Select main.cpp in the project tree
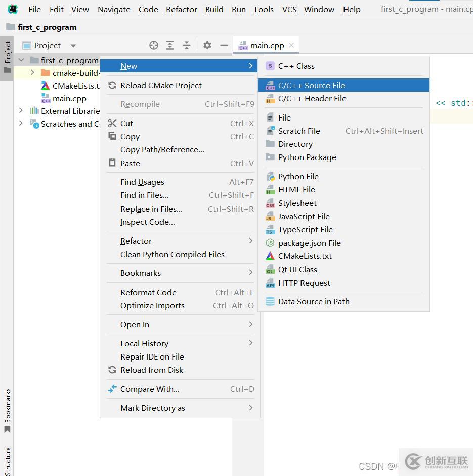The height and width of the screenshot is (476, 473). point(69,98)
